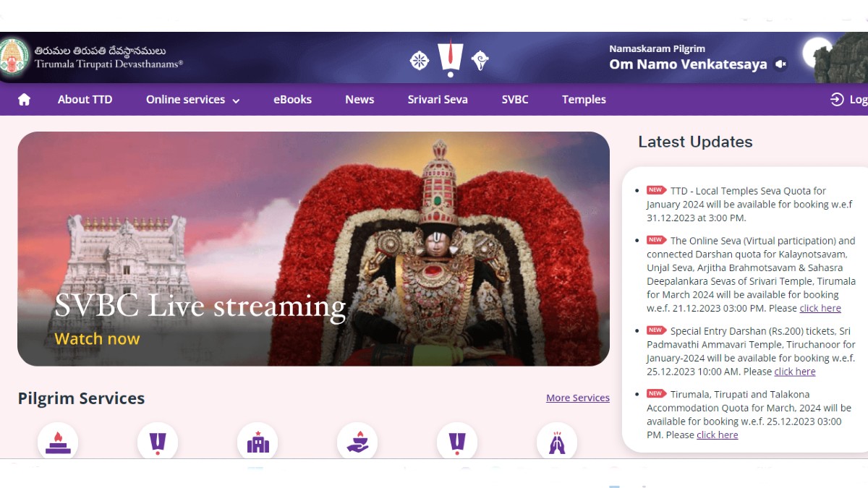The width and height of the screenshot is (868, 488).
Task: Click Watch now on the SVBC banner
Action: pyautogui.click(x=97, y=339)
